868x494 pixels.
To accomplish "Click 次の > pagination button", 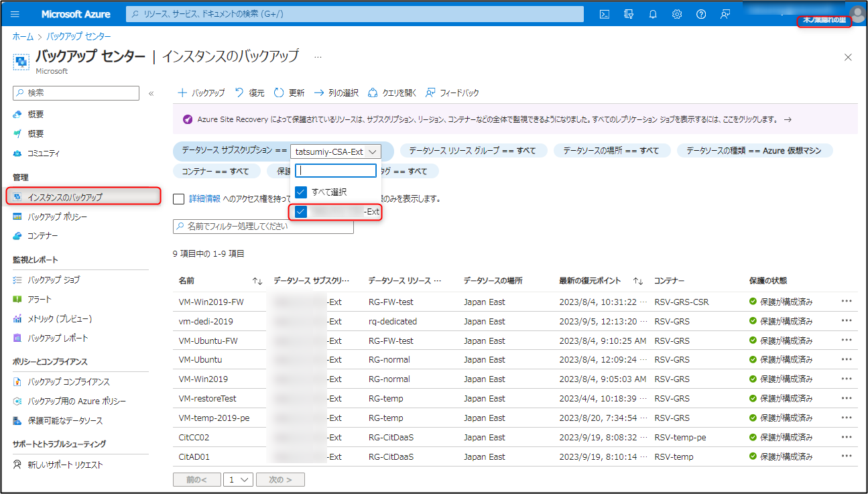I will (x=280, y=480).
